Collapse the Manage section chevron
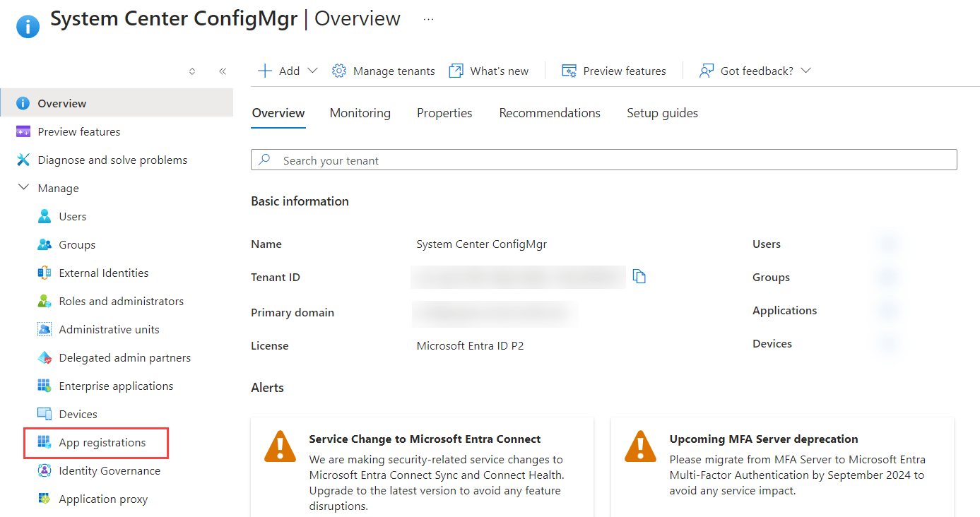This screenshot has height=517, width=980. tap(23, 188)
